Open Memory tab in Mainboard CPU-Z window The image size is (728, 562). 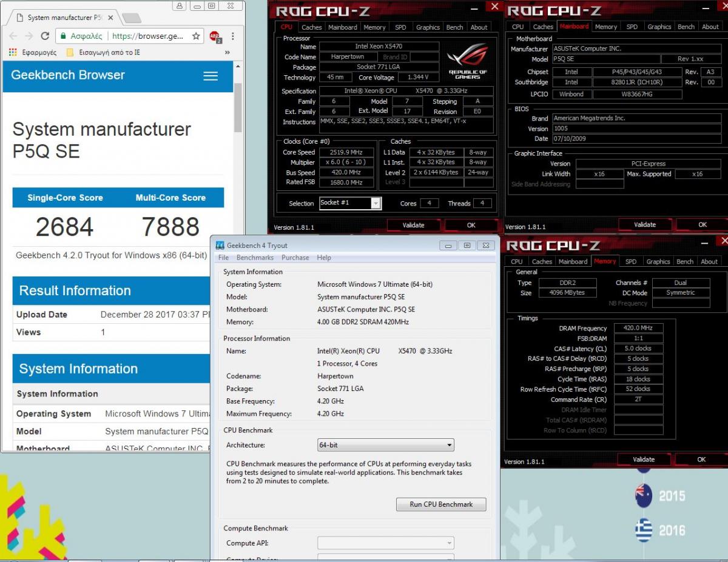click(606, 27)
